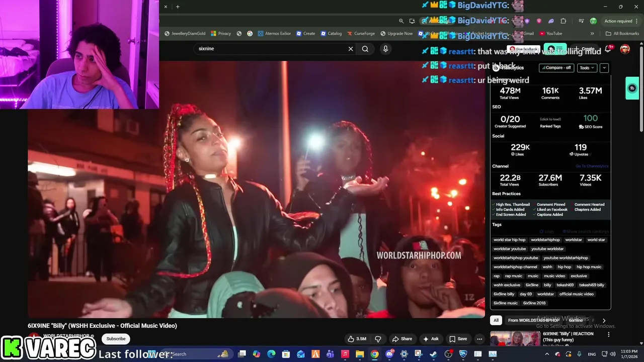Open File Explorer from taskbar
This screenshot has height=362, width=644.
[x=360, y=354]
